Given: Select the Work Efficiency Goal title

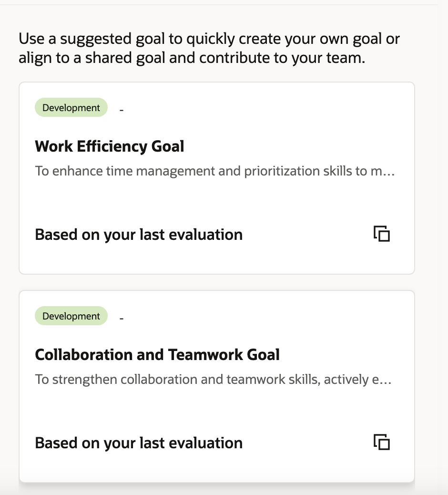Looking at the screenshot, I should point(109,146).
